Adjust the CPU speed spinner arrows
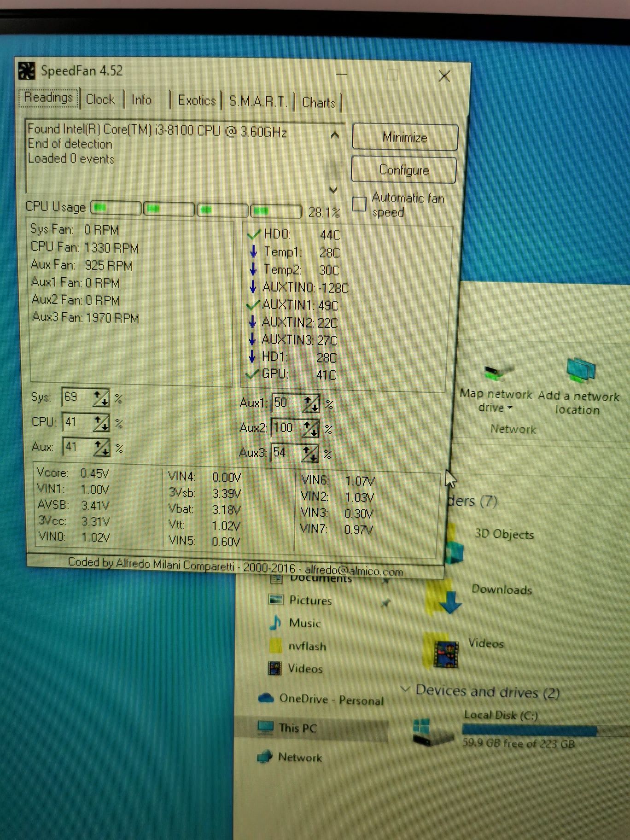Image resolution: width=630 pixels, height=840 pixels. [101, 423]
